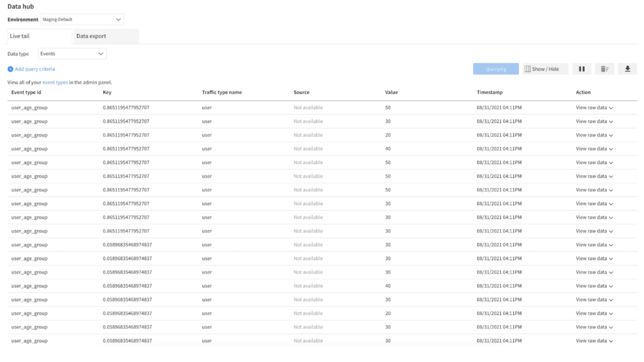Click the Traffic type name column header
This screenshot has height=362, width=644.
[x=222, y=92]
